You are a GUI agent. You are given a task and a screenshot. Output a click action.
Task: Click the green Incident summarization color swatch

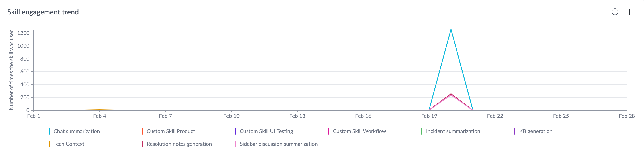click(422, 131)
